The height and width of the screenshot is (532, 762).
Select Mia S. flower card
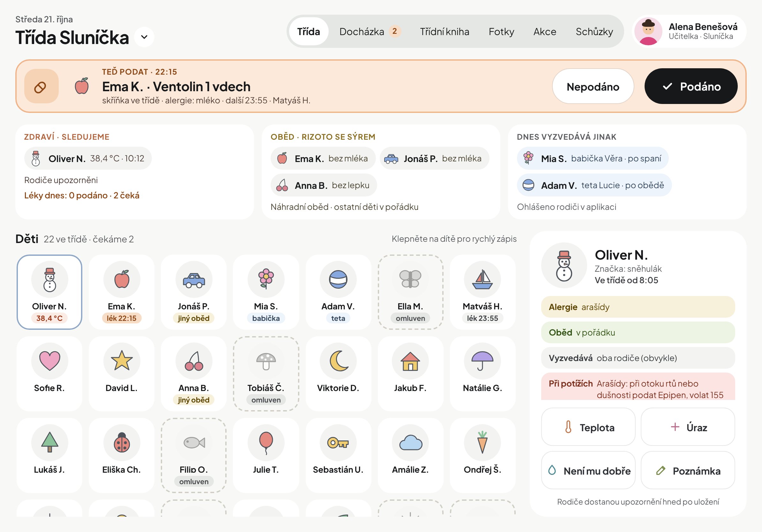point(266,292)
